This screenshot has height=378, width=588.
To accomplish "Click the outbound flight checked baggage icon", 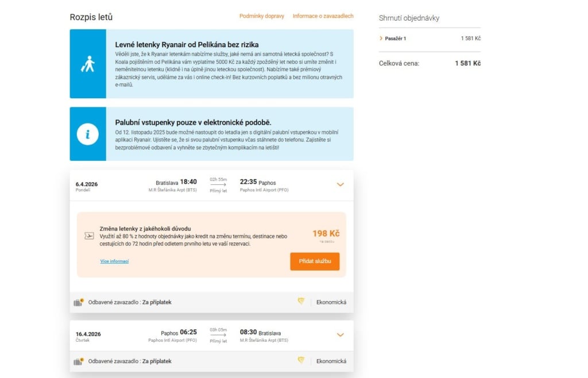I will [x=79, y=302].
